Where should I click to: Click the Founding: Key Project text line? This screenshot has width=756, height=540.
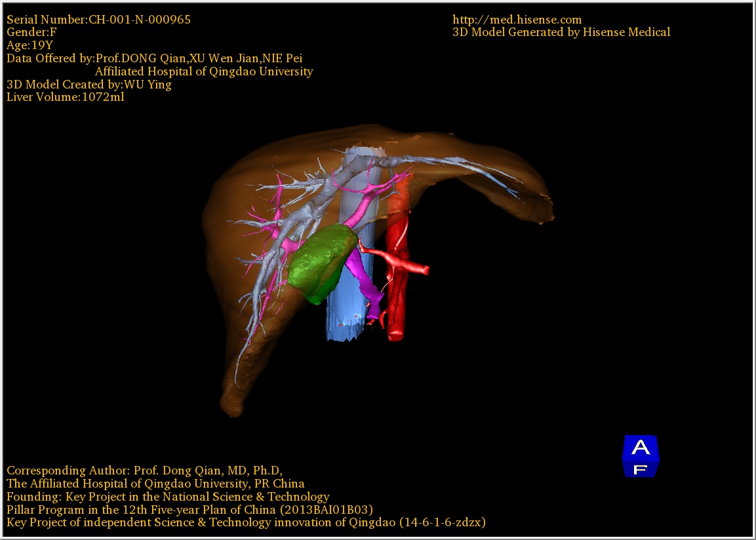(169, 497)
